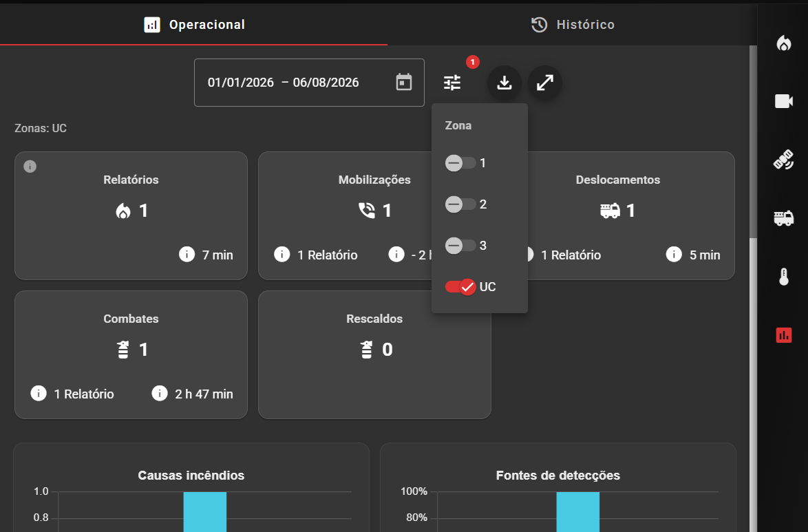
Task: Open the camera section in sidebar
Action: pyautogui.click(x=784, y=101)
